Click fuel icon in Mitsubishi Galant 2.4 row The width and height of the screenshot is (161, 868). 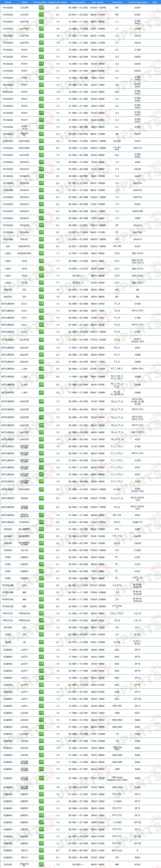pyautogui.click(x=41, y=362)
